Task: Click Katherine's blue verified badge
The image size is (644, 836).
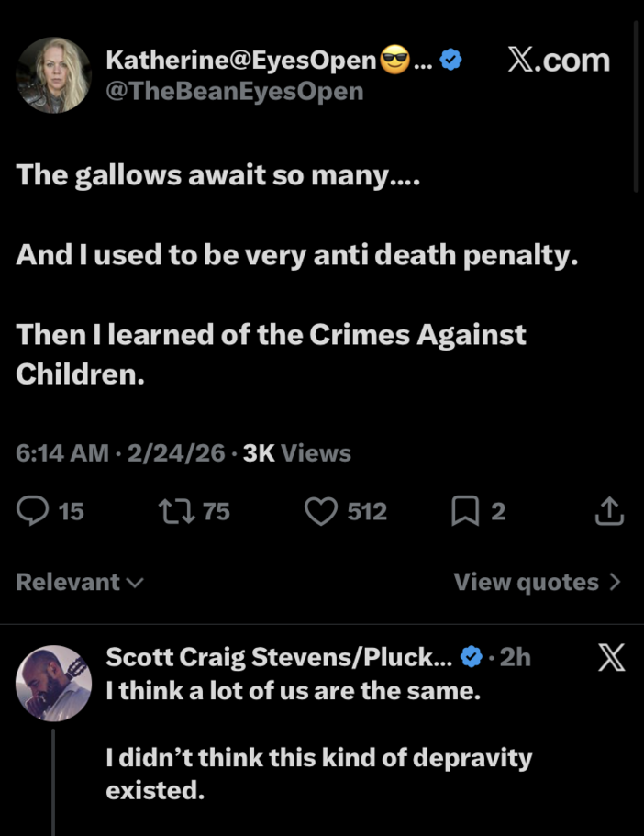Action: (450, 61)
